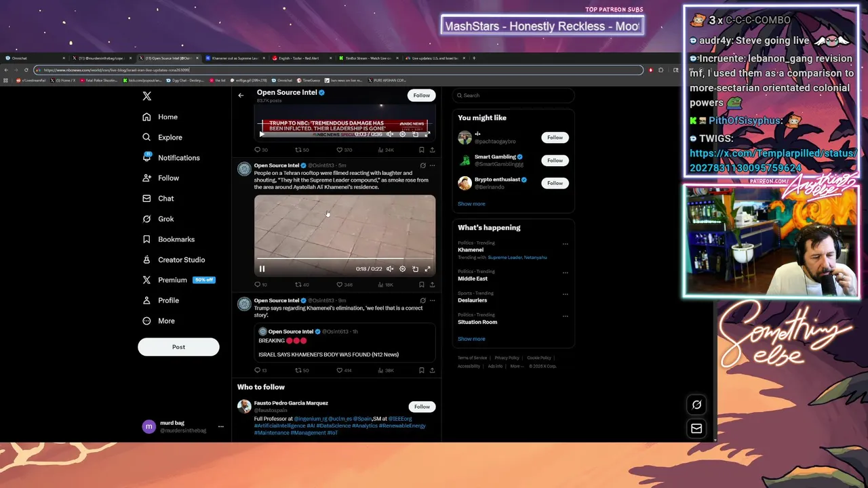
Task: Click the search box
Action: click(513, 96)
